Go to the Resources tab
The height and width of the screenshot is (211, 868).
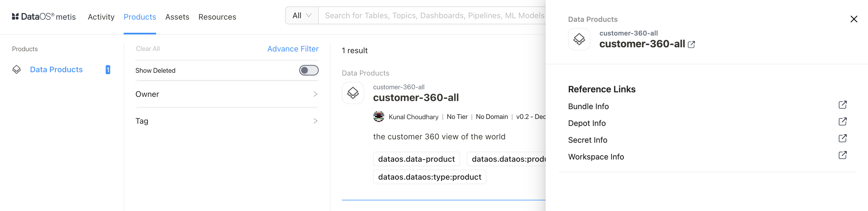pos(217,17)
